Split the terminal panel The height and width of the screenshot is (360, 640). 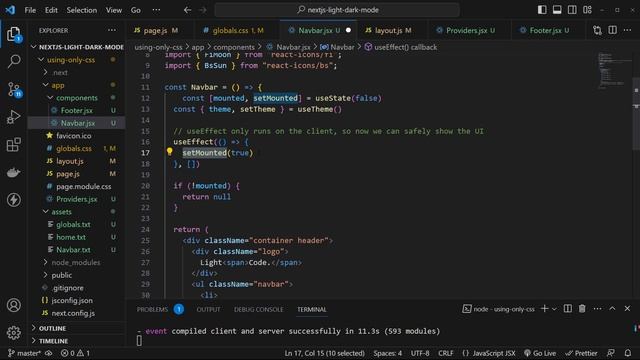[x=567, y=309]
